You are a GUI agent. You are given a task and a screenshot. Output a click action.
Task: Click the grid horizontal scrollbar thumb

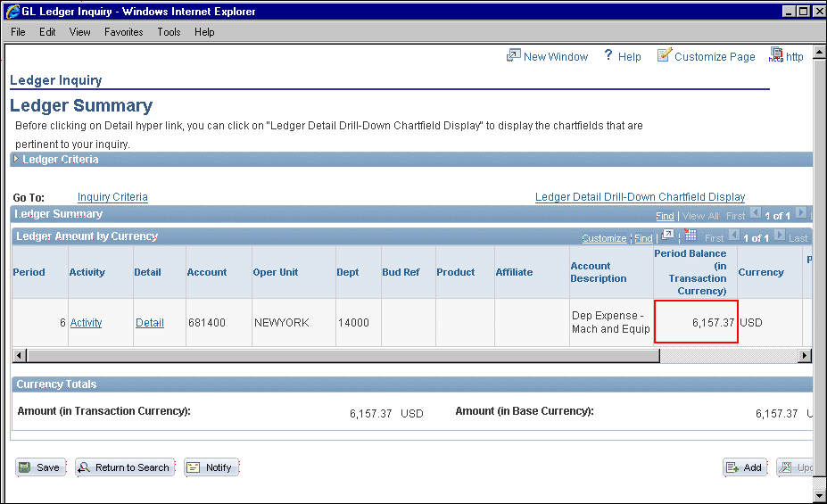coord(343,356)
